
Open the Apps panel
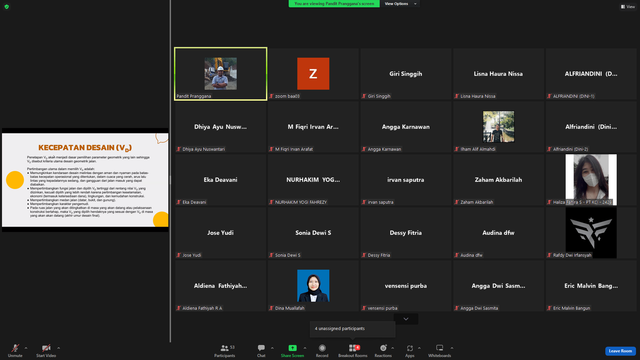410,350
